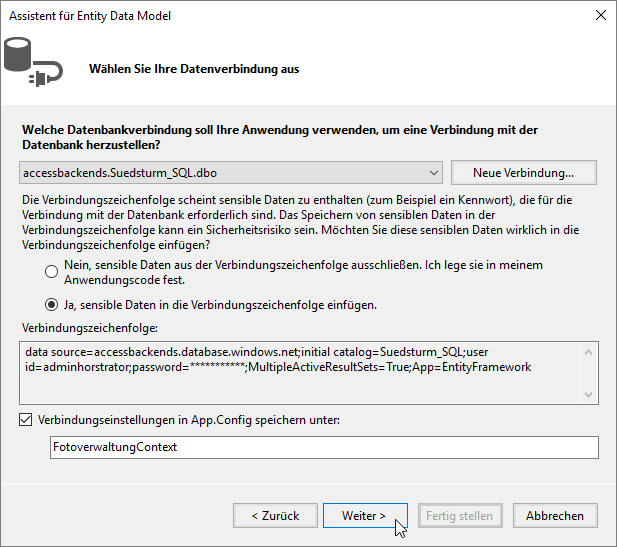Go back with the Zurück button
This screenshot has height=547, width=617.
click(274, 516)
